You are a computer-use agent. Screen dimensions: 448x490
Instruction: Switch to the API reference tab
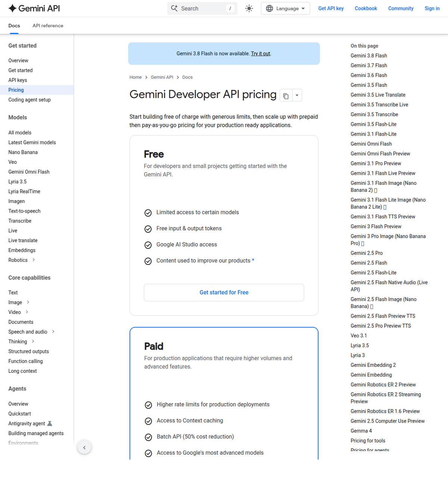coord(48,25)
